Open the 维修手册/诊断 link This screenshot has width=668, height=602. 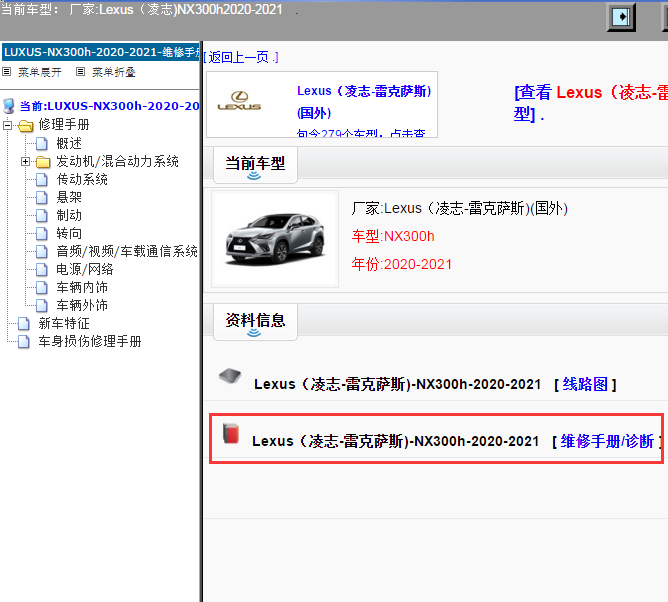tap(607, 441)
